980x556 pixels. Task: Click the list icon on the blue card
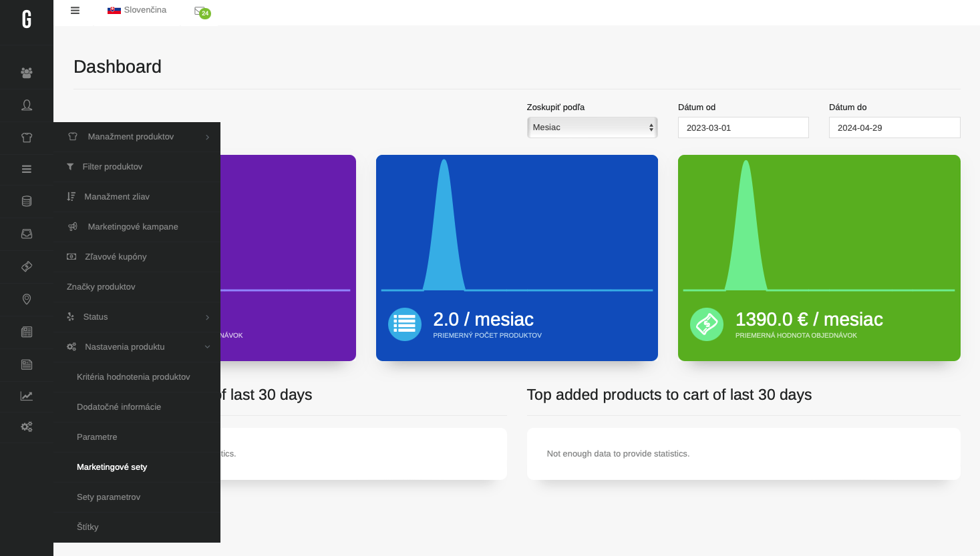(x=405, y=324)
